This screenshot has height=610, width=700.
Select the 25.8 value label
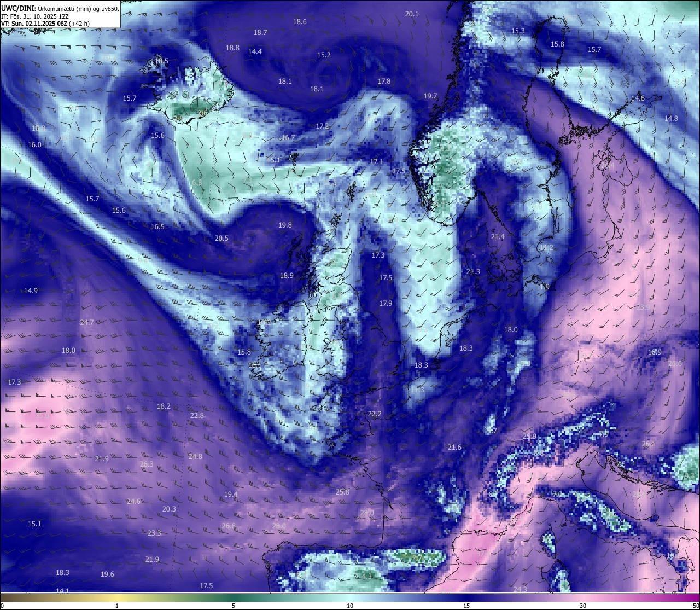pyautogui.click(x=342, y=492)
